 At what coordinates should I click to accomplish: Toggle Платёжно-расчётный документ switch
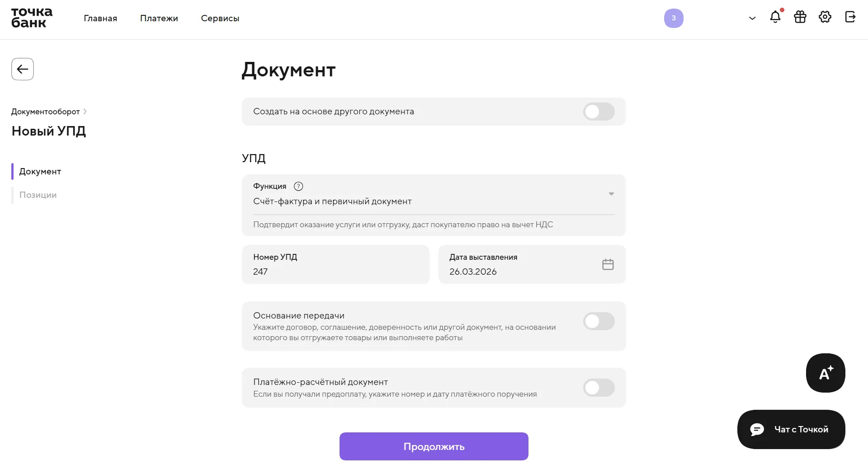[x=599, y=388]
